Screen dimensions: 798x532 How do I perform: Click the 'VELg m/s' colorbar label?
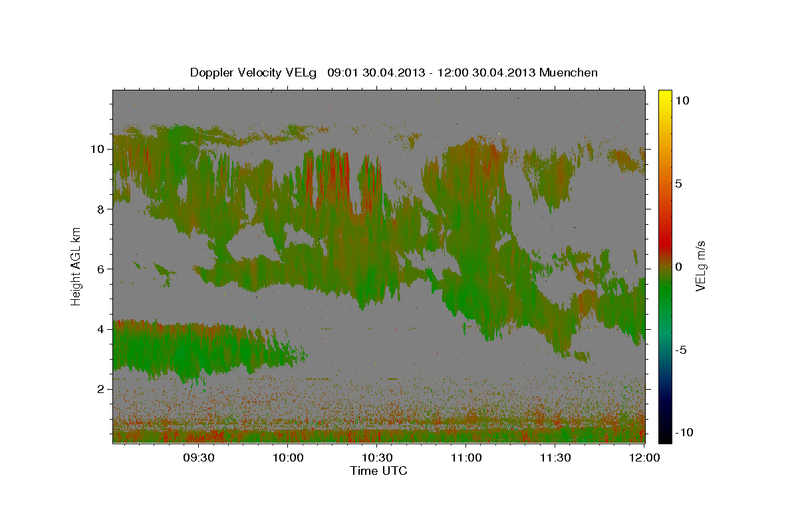[700, 265]
